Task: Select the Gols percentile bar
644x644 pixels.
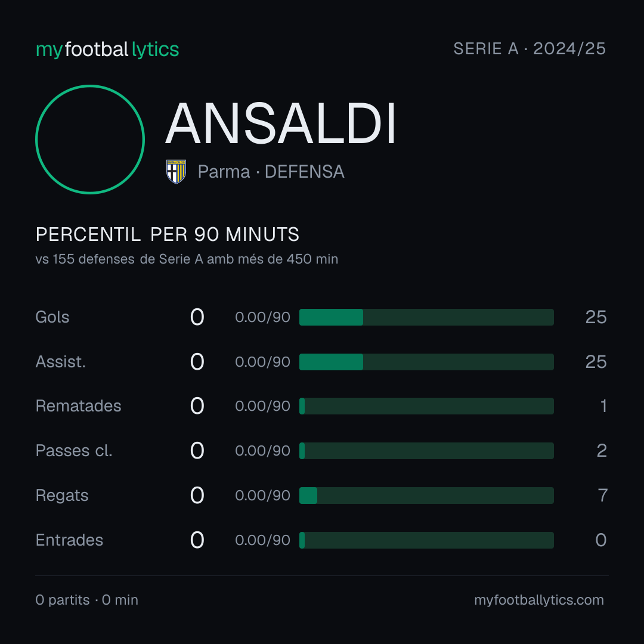Action: click(426, 317)
